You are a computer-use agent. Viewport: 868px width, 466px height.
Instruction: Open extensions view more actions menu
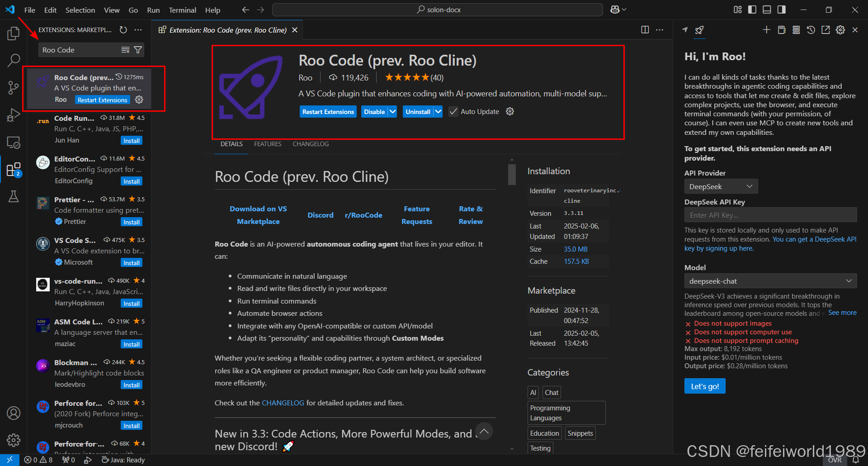point(138,30)
